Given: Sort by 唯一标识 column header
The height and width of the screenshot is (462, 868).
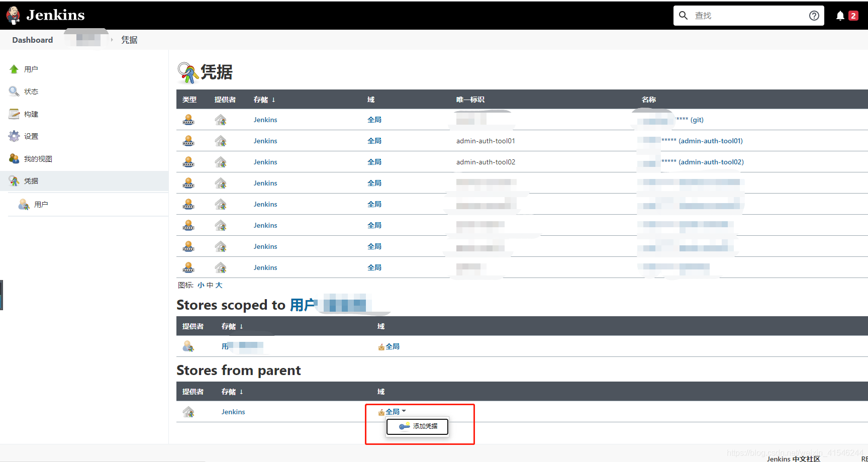Looking at the screenshot, I should (470, 100).
